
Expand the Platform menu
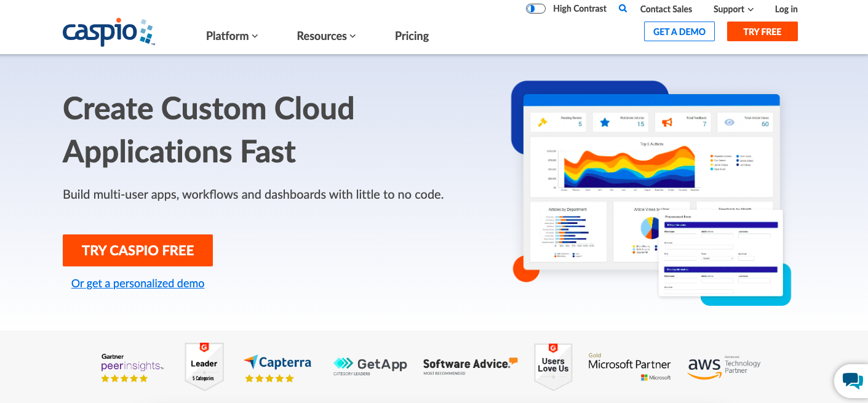coord(232,36)
